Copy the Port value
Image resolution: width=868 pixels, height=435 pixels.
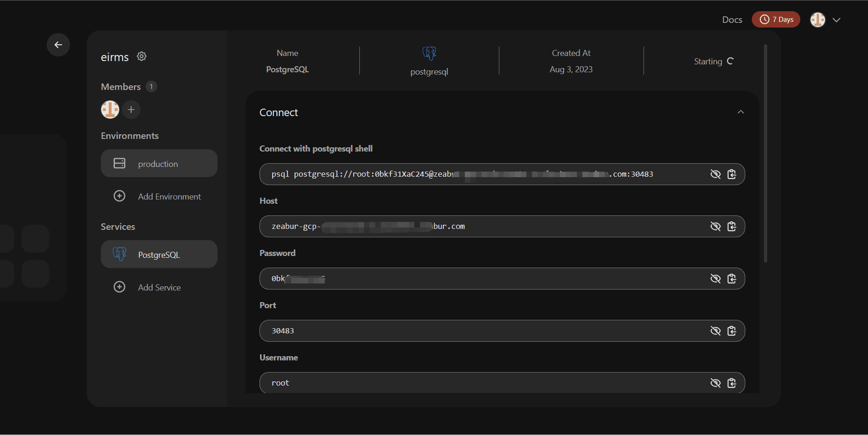pyautogui.click(x=732, y=331)
